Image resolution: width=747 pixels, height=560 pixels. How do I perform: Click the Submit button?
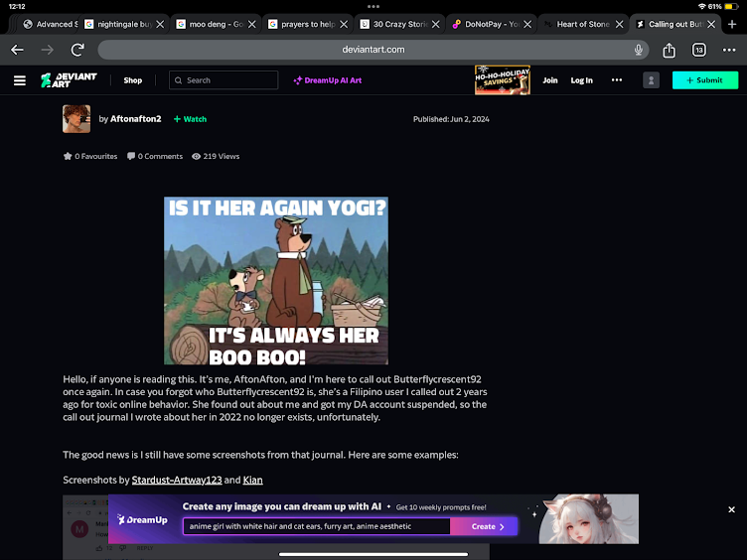[x=705, y=80]
